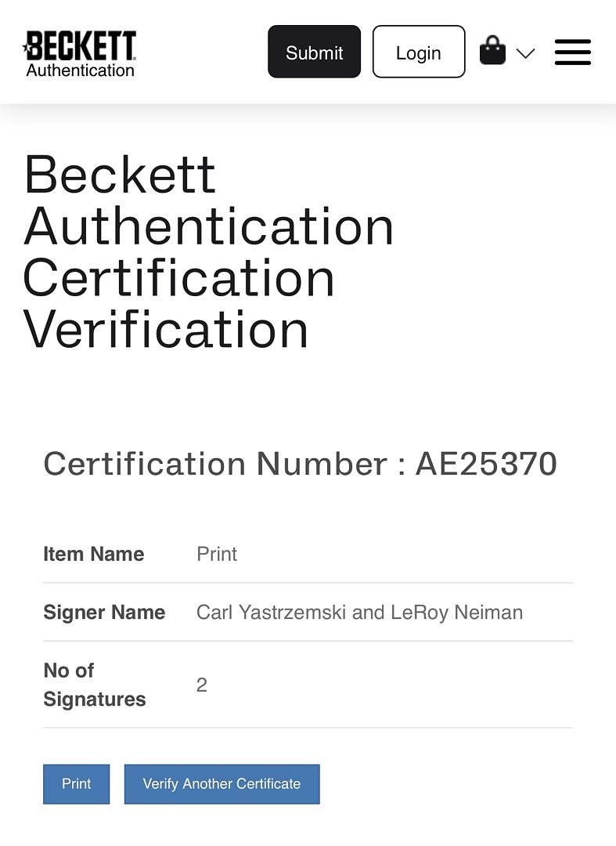Click the Item Name row label

(94, 554)
